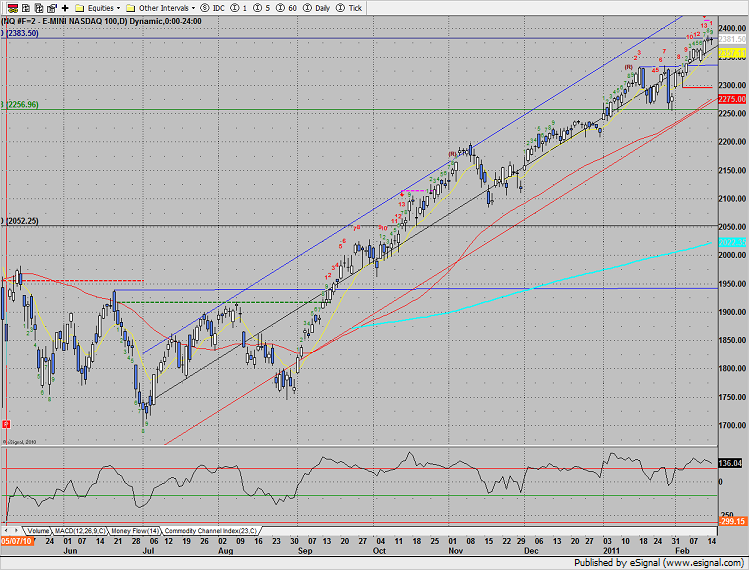Open the Money Flow(14) tab
Screen dimensions: 749x570
(x=135, y=531)
